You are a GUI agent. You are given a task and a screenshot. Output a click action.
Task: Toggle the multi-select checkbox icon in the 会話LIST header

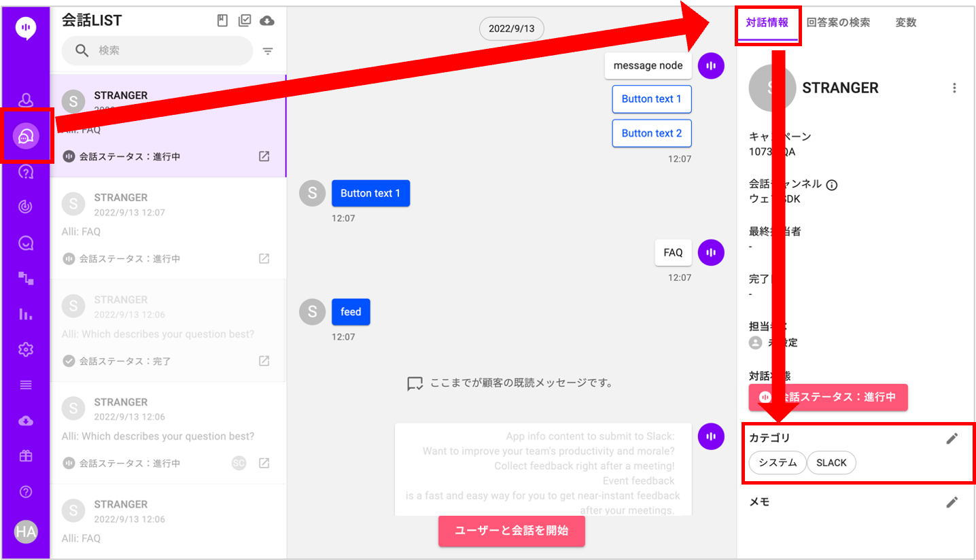click(x=245, y=20)
